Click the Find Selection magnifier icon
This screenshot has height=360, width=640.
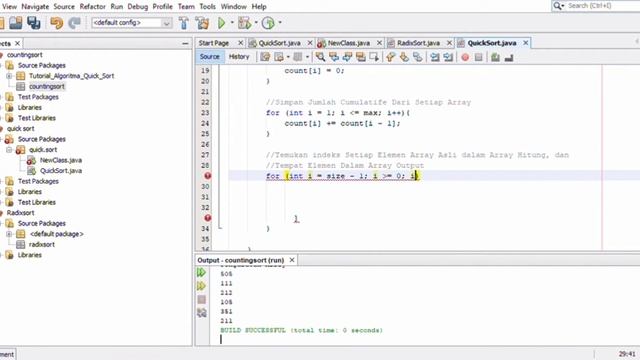320,57
